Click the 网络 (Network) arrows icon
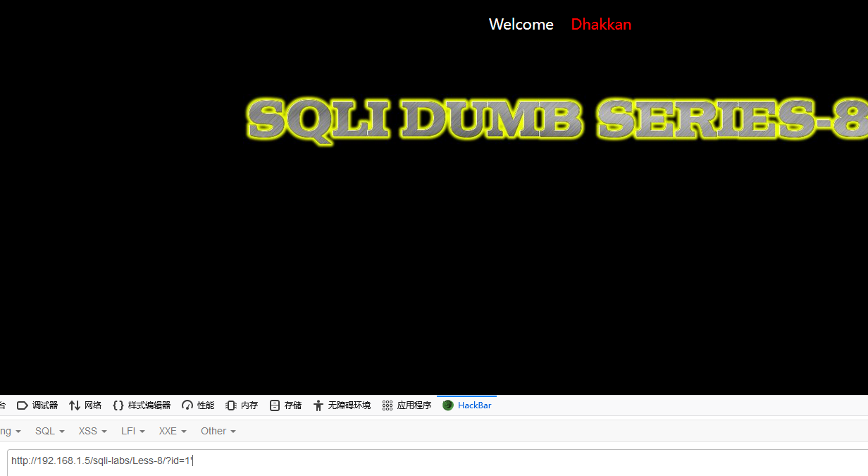868x476 pixels. tap(75, 405)
